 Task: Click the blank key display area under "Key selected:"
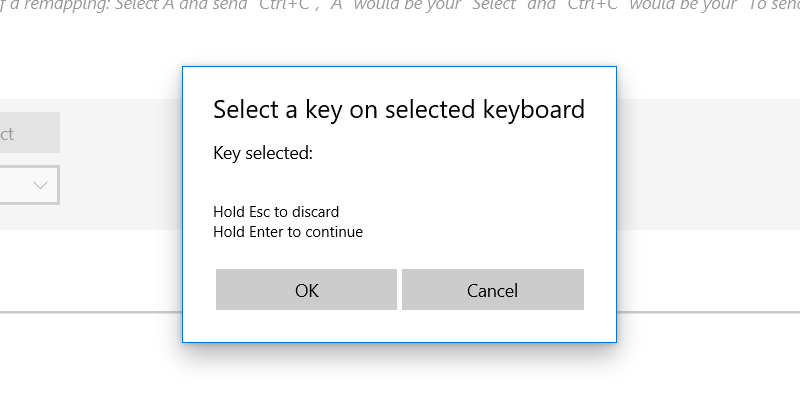click(x=398, y=182)
